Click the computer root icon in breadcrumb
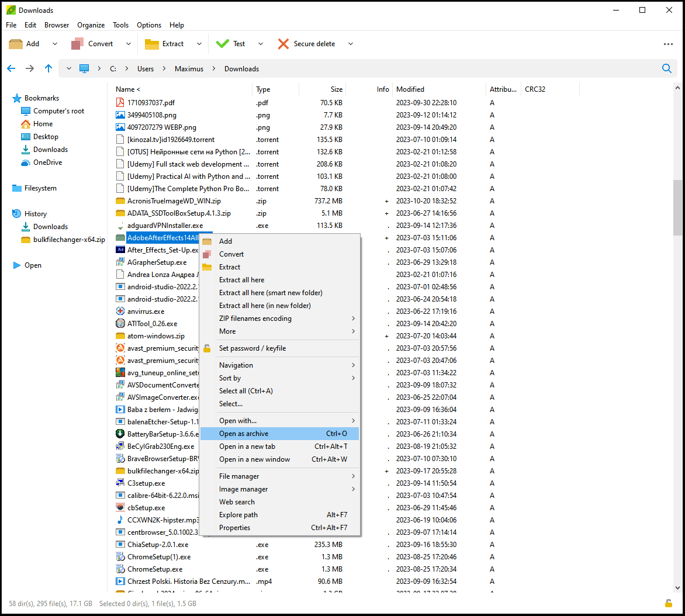685x616 pixels. [x=84, y=68]
